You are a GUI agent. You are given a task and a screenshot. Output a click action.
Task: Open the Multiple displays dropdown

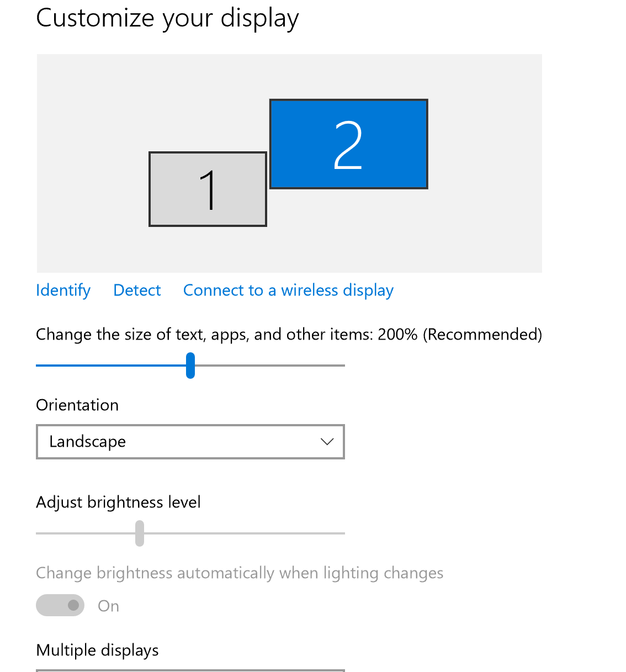pos(190,670)
